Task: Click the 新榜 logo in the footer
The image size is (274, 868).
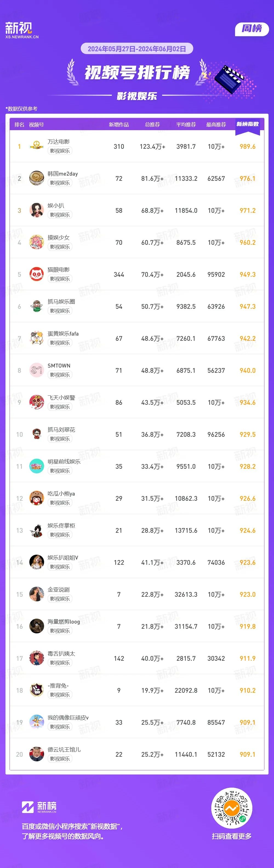Action: [x=39, y=807]
